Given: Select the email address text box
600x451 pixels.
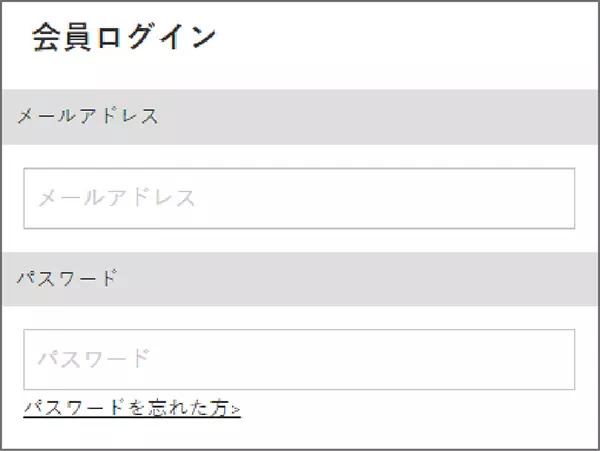Looking at the screenshot, I should click(x=299, y=198).
